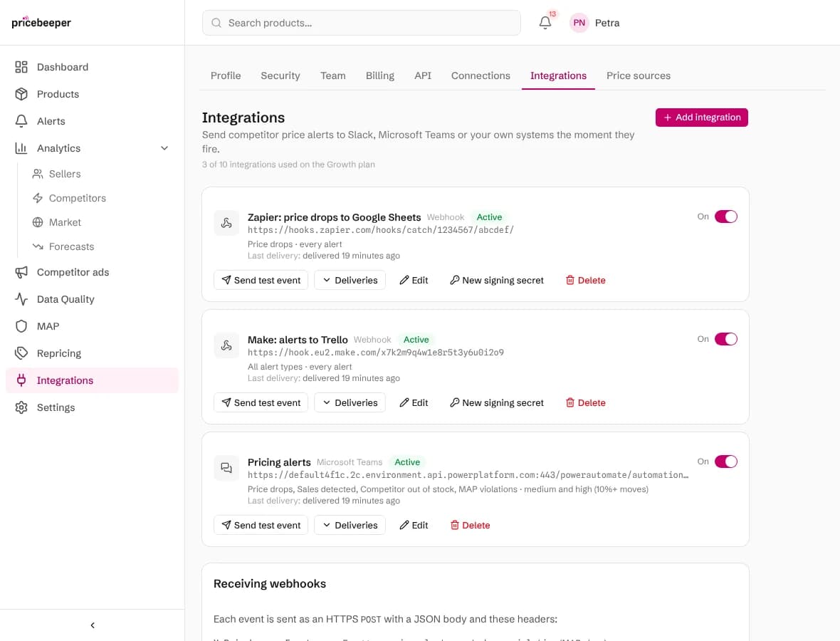Open Repricing in the sidebar
The height and width of the screenshot is (641, 840).
(92, 353)
